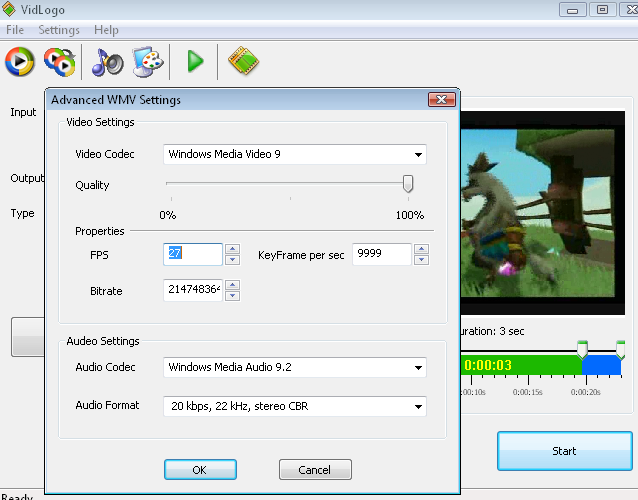The image size is (638, 500).
Task: Click the single video play toolbar icon
Action: [x=19, y=61]
